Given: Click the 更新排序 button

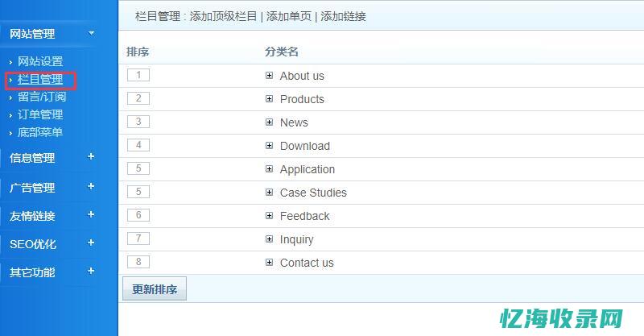Looking at the screenshot, I should (x=155, y=289).
